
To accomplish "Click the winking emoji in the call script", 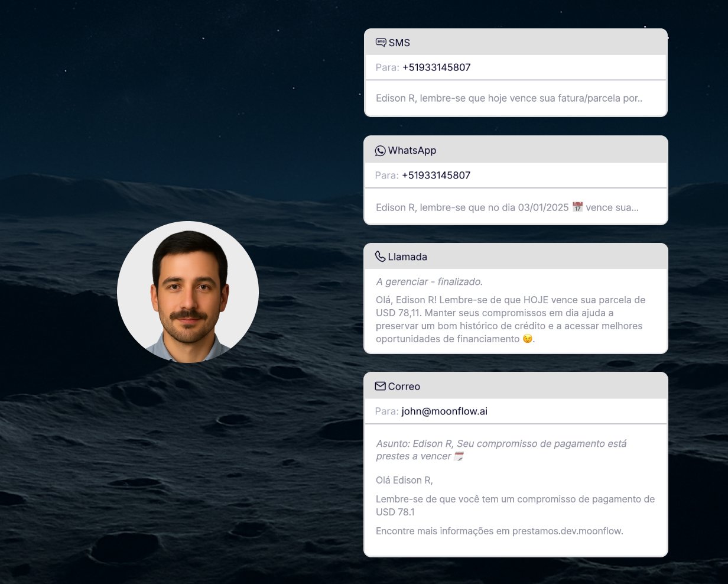I will click(528, 339).
